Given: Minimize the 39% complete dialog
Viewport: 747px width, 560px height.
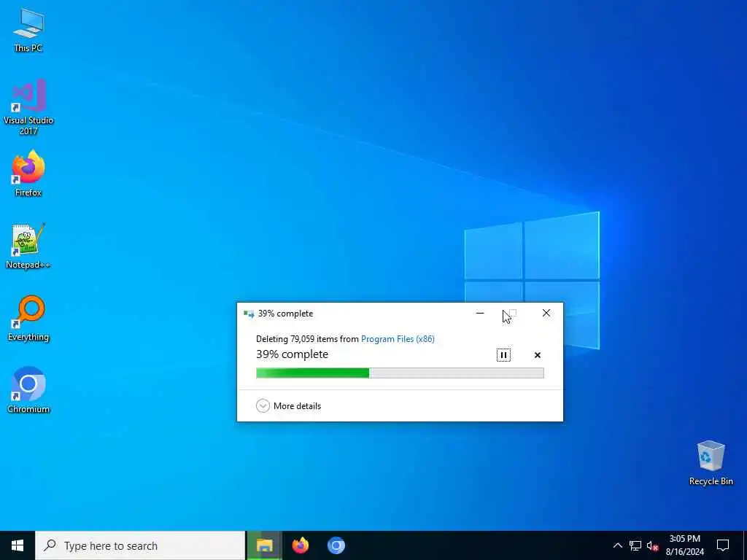Looking at the screenshot, I should coord(480,313).
